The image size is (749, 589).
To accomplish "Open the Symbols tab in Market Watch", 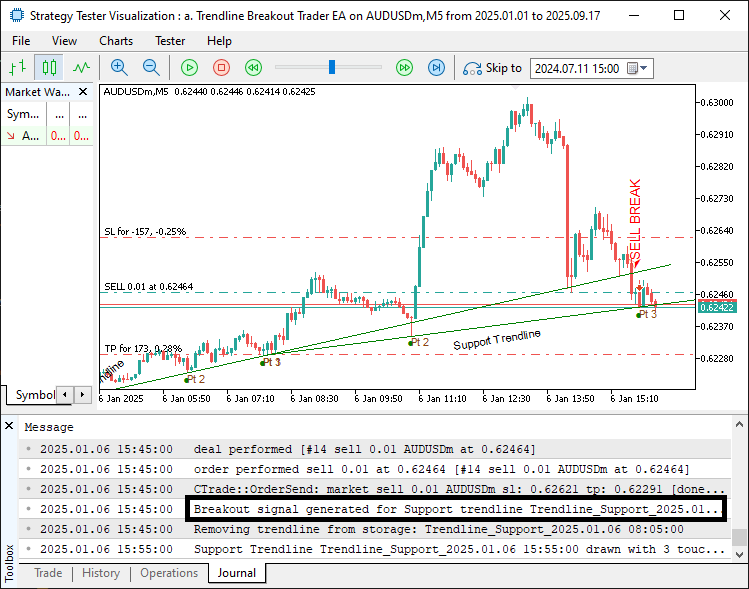I will click(35, 395).
